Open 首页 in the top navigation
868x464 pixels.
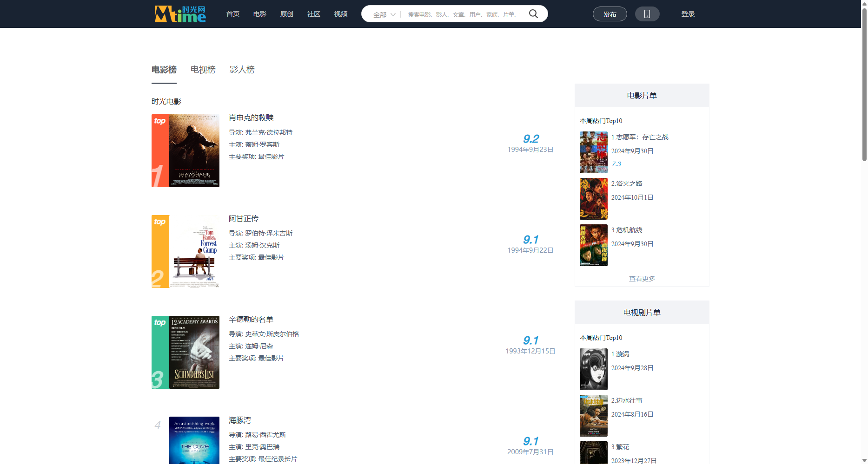[x=233, y=14]
